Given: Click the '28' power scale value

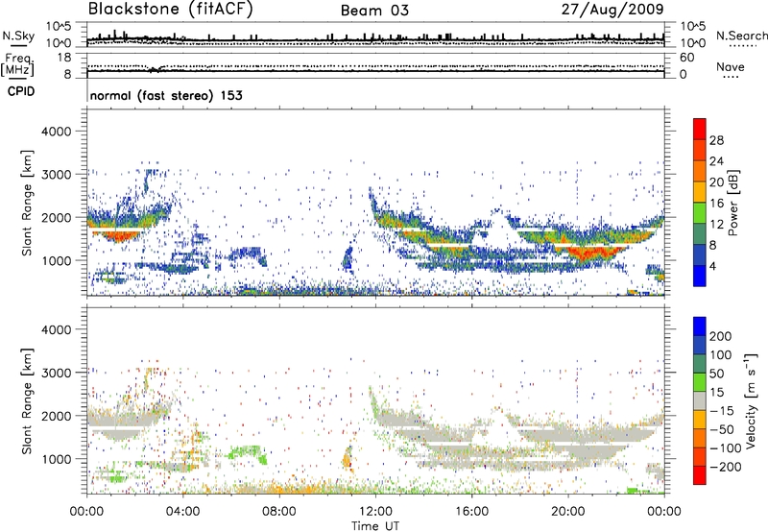Looking at the screenshot, I should [x=716, y=140].
